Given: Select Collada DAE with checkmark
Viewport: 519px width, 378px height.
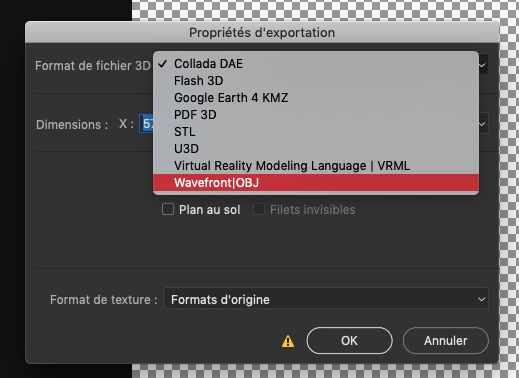Looking at the screenshot, I should [316, 64].
